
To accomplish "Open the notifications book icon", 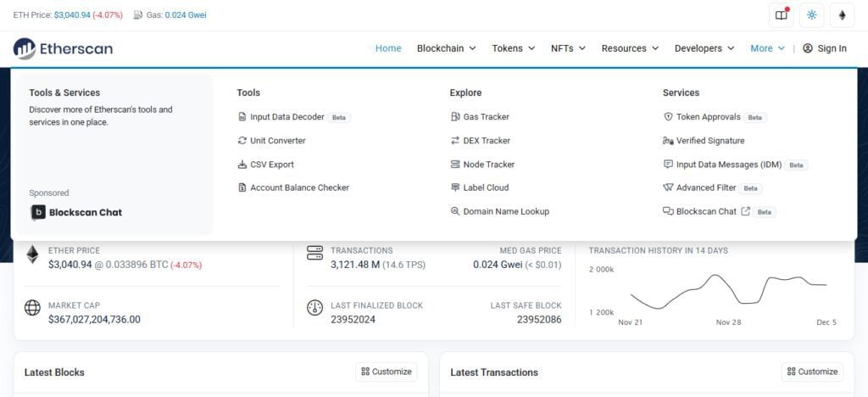I will point(781,15).
